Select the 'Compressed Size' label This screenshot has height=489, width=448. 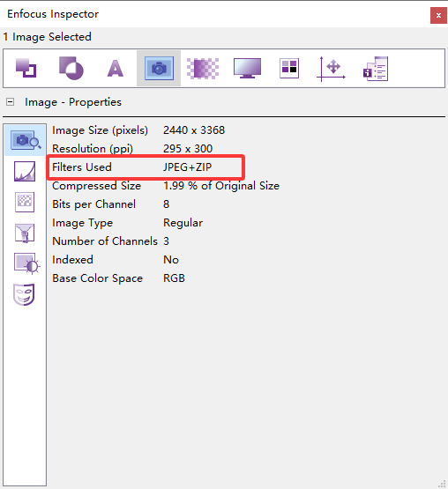click(96, 186)
